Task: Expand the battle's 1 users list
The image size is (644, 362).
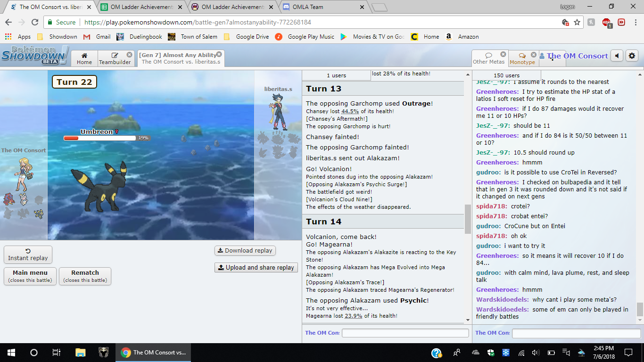Action: pos(336,75)
